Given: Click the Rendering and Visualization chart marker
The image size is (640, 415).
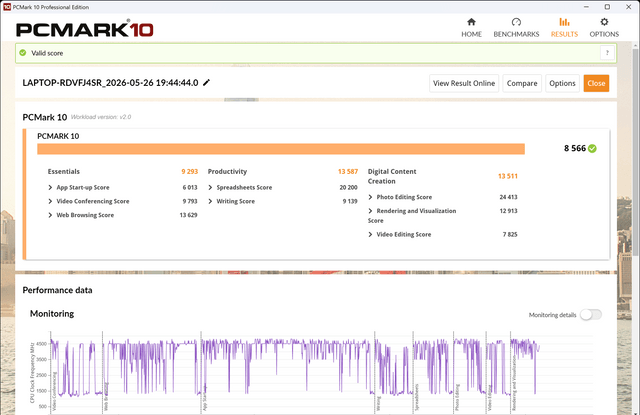Looking at the screenshot, I should (514, 383).
